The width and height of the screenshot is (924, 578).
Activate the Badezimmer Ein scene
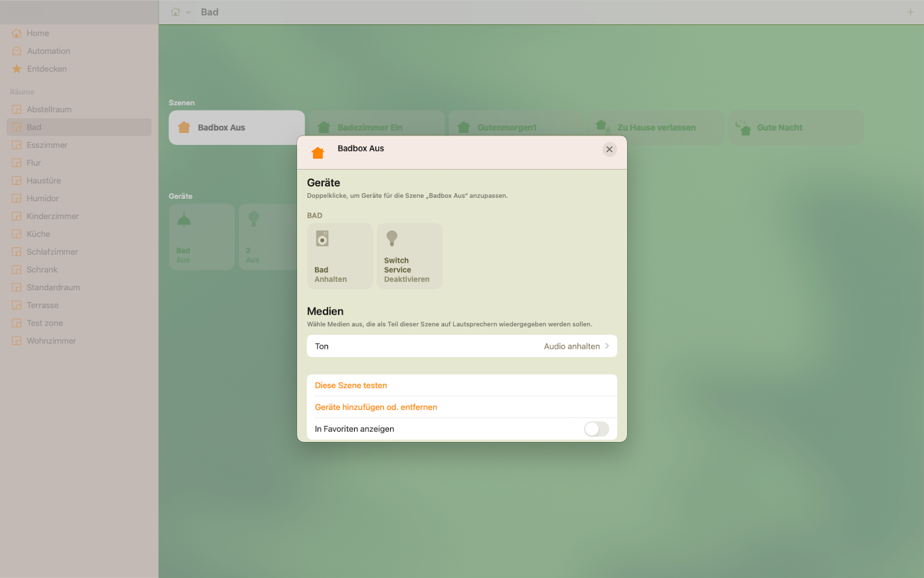click(x=376, y=128)
